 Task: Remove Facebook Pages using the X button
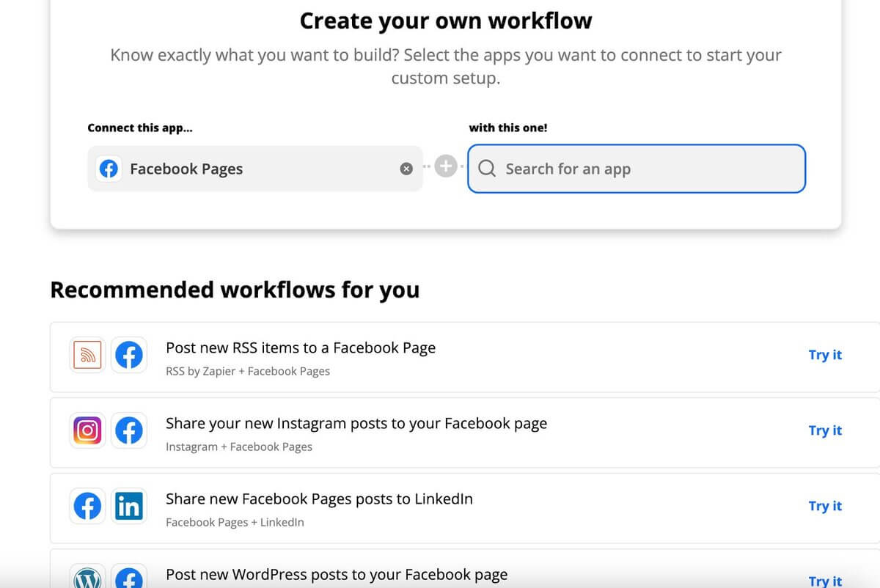coord(406,168)
